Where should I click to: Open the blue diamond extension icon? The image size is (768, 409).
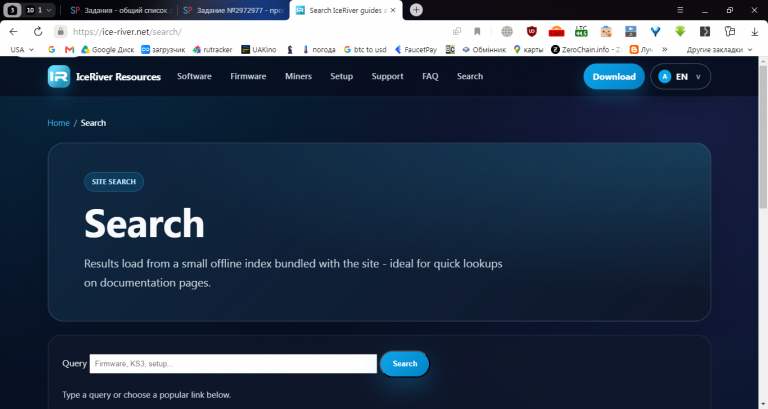tap(655, 32)
